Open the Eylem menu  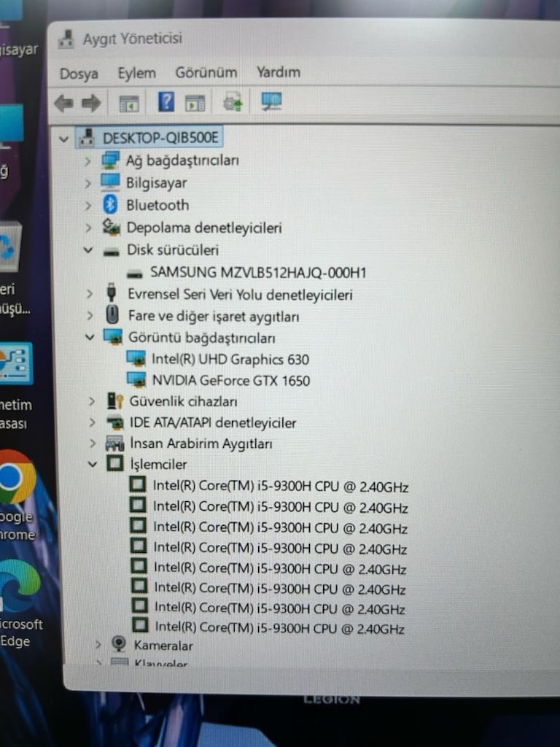[136, 74]
